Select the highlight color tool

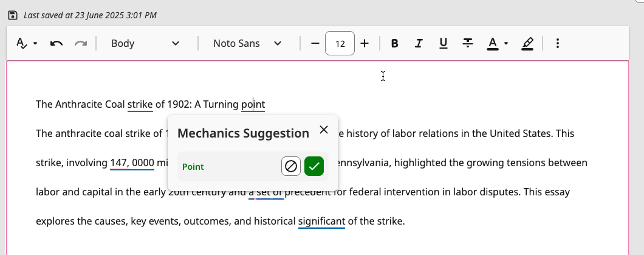click(527, 43)
